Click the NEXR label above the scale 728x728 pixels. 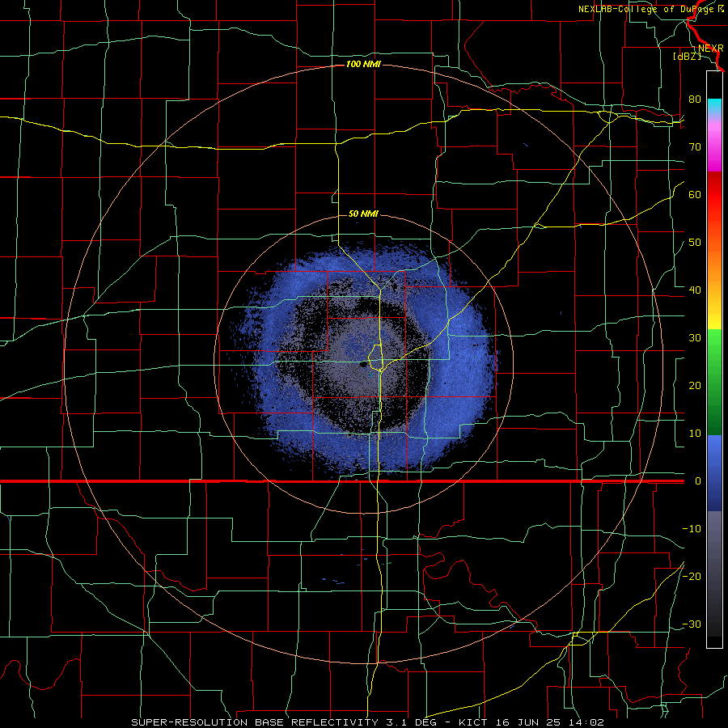[x=710, y=49]
